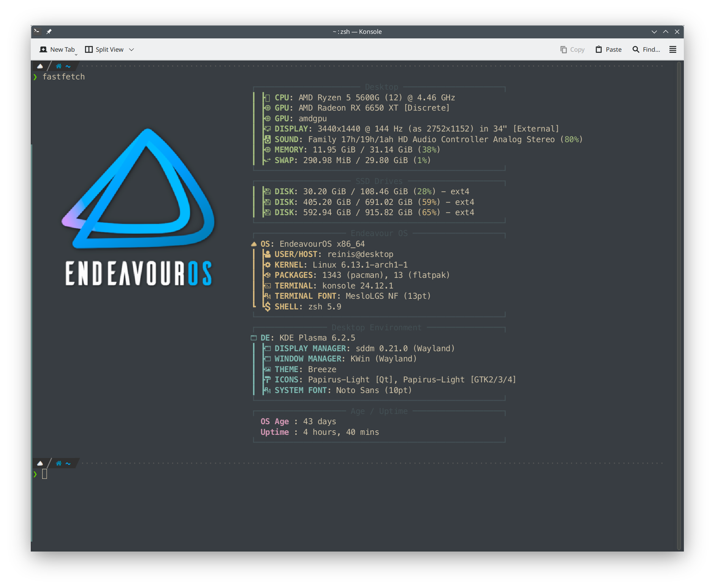Click the Copy toolbar button
The image size is (715, 588).
point(572,49)
